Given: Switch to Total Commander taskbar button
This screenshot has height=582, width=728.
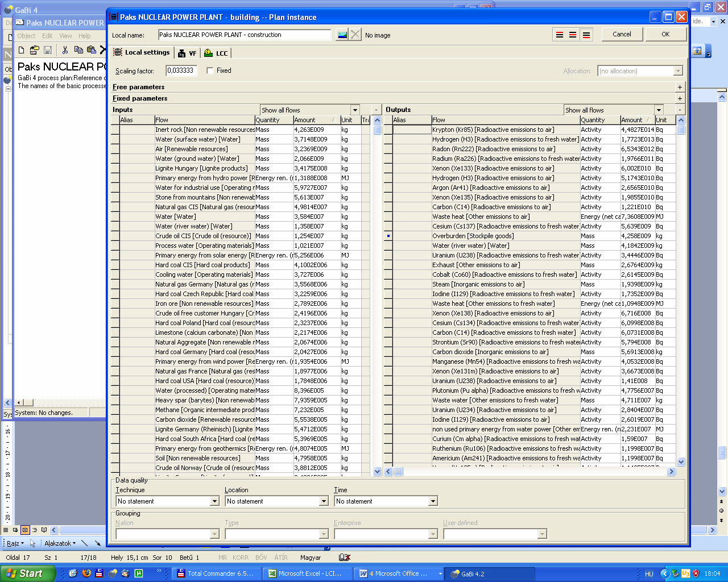Looking at the screenshot, I should click(217, 573).
